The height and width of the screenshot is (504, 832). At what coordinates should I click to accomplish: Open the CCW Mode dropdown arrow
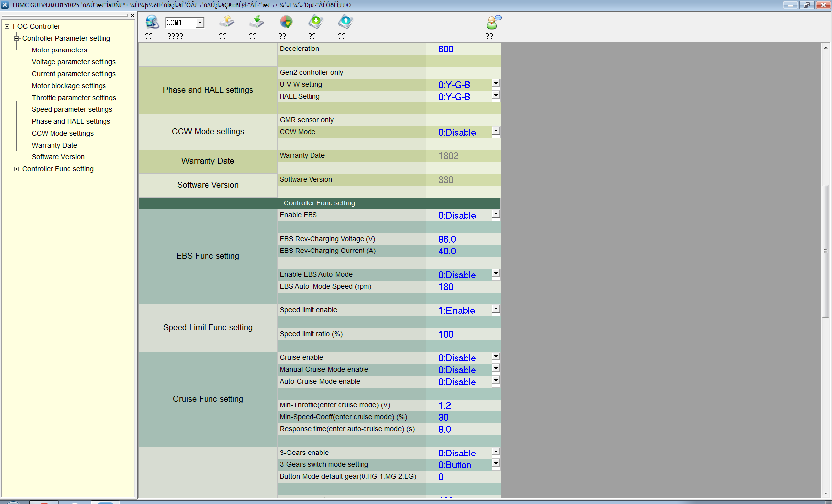[x=496, y=131]
